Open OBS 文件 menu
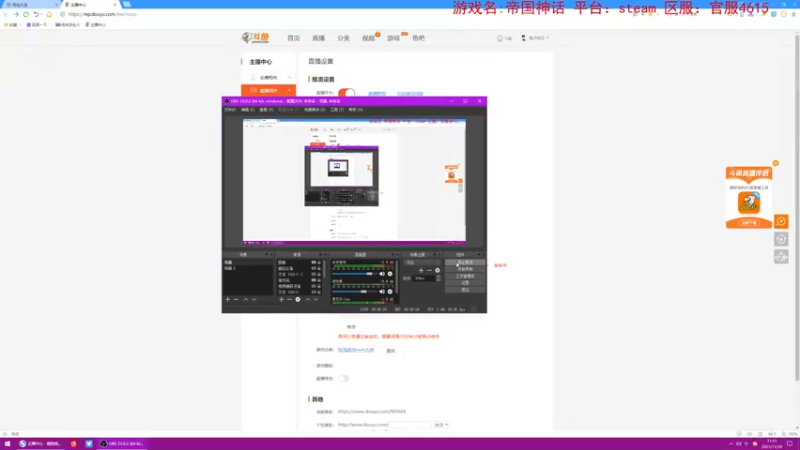This screenshot has width=800, height=450. (x=230, y=110)
